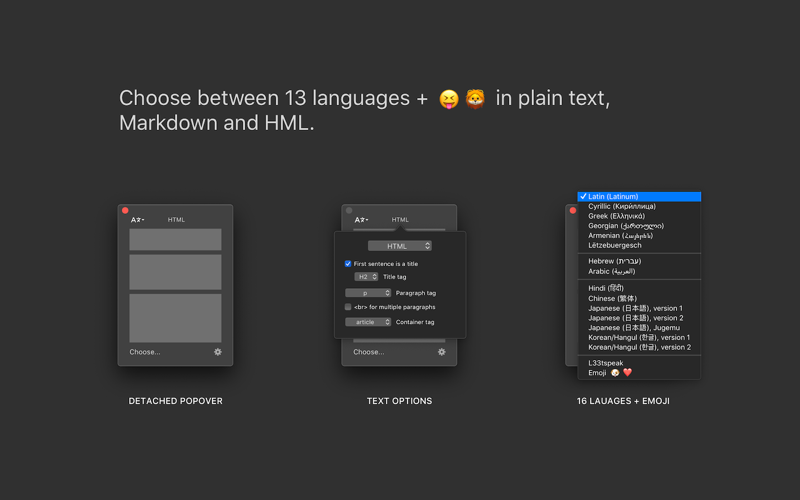
Task: Click the DETACHED POPOVER caption
Action: [176, 401]
